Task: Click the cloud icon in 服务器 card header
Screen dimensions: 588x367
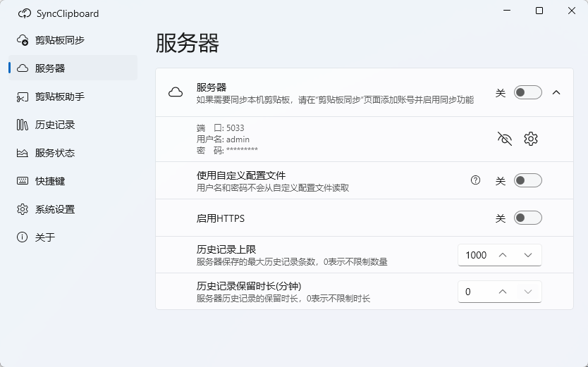Action: click(x=176, y=92)
